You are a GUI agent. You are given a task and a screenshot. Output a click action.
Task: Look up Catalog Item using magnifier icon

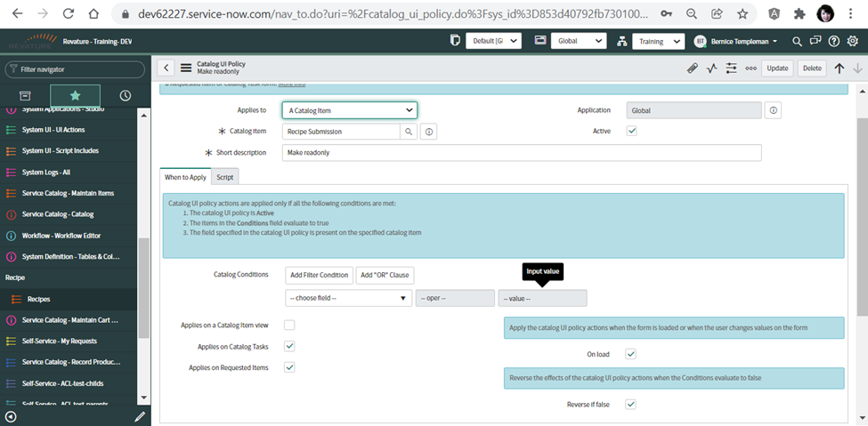409,131
